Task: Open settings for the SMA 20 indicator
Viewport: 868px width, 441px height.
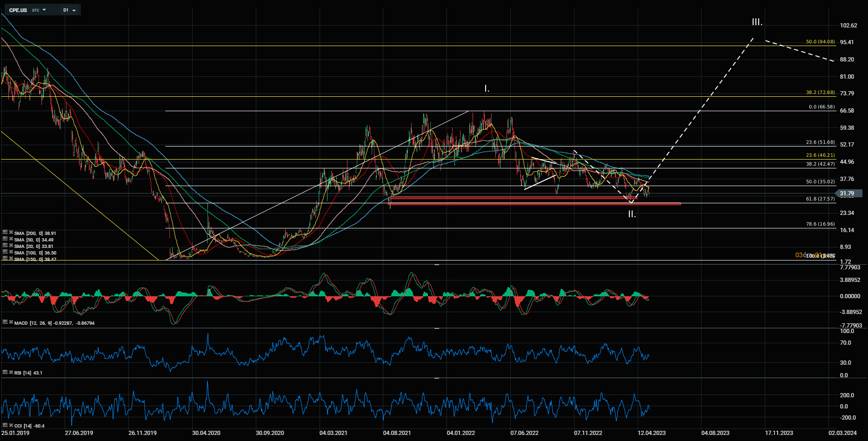Action: coord(5,245)
